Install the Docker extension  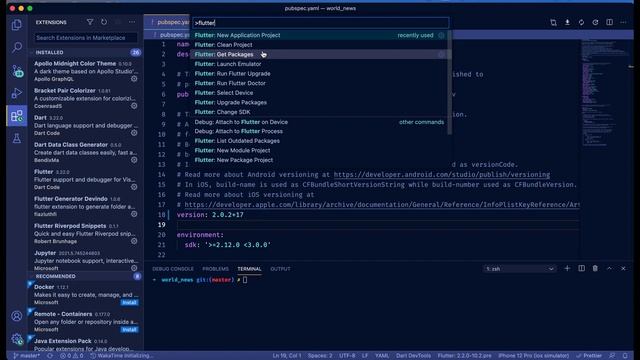[129, 302]
